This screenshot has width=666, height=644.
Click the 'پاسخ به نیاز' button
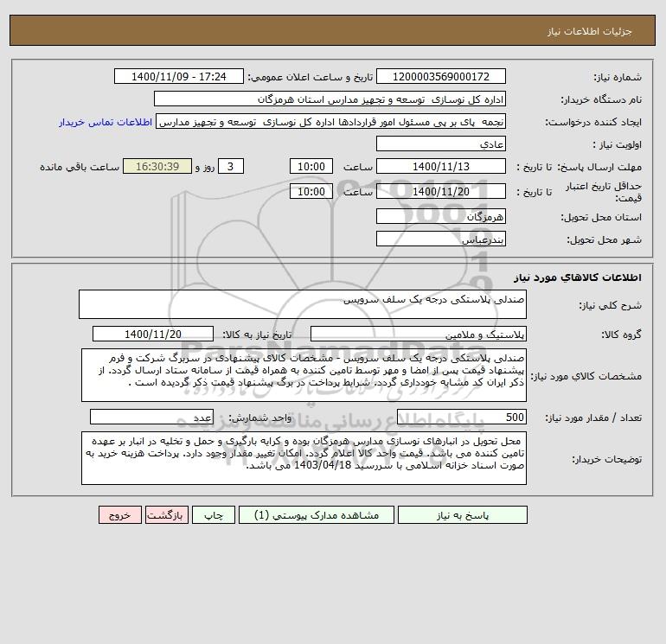463,515
